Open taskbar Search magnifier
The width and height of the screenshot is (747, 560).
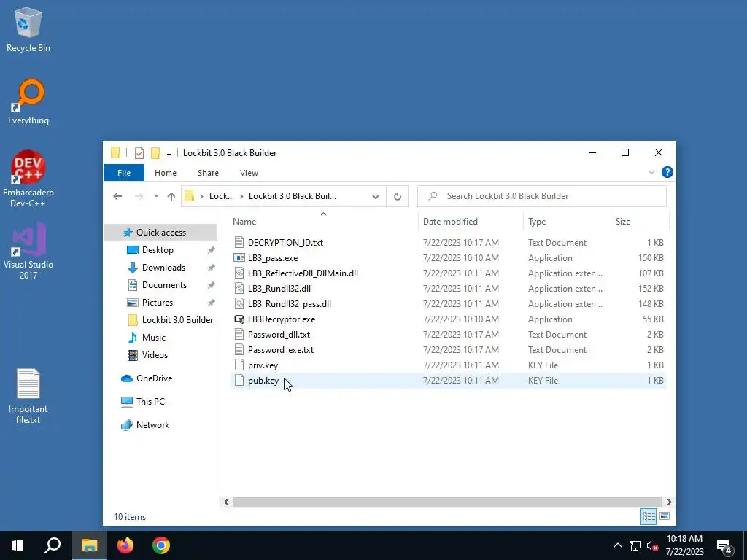(53, 545)
